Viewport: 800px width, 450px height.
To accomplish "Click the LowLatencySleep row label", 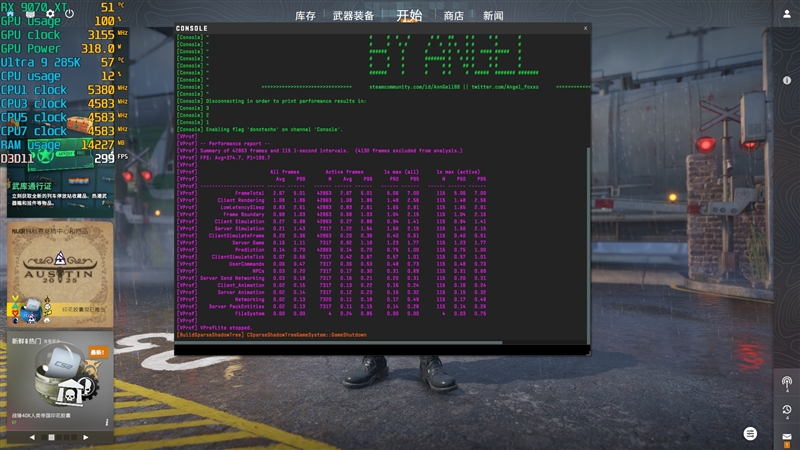I will point(242,208).
